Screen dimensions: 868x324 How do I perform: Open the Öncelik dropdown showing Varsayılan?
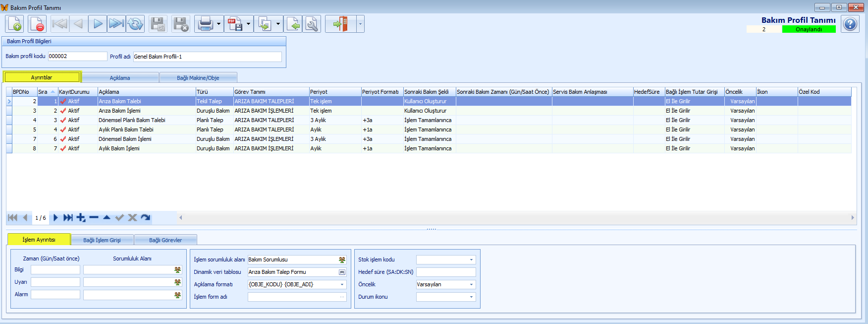click(x=471, y=285)
